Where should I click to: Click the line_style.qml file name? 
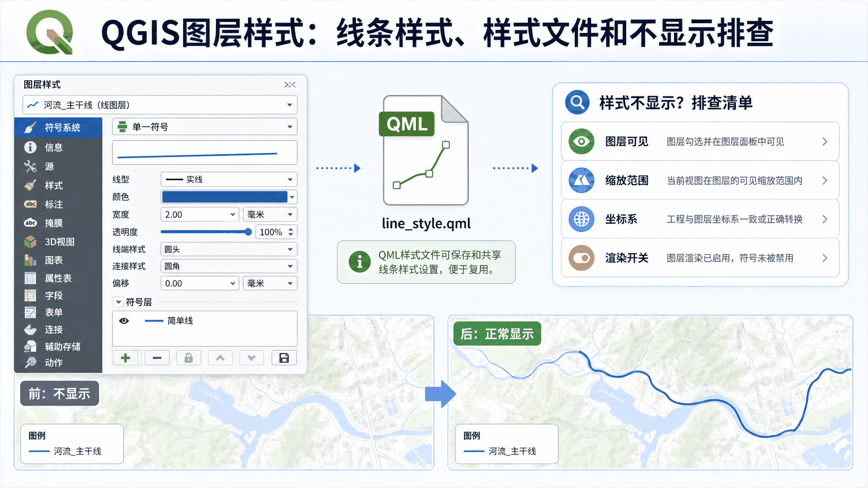click(x=426, y=224)
